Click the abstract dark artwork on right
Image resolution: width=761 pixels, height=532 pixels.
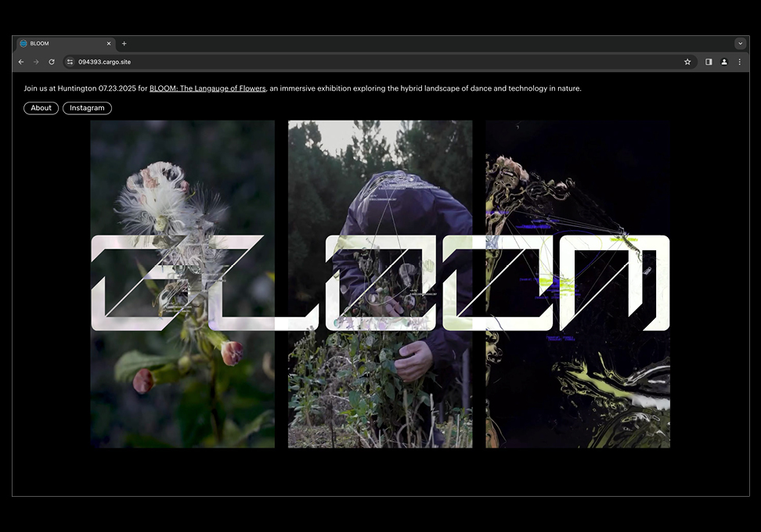pos(578,391)
